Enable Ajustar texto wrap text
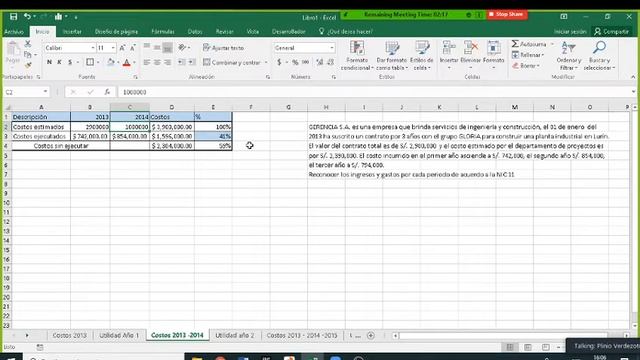This screenshot has width=640, height=360. click(x=223, y=48)
